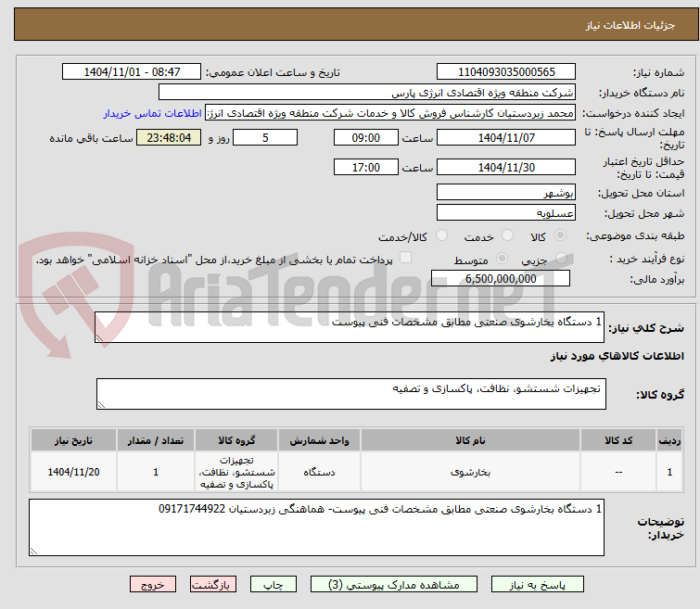Click the need date cell 1404/11/20
The height and width of the screenshot is (609, 700).
pos(73,472)
